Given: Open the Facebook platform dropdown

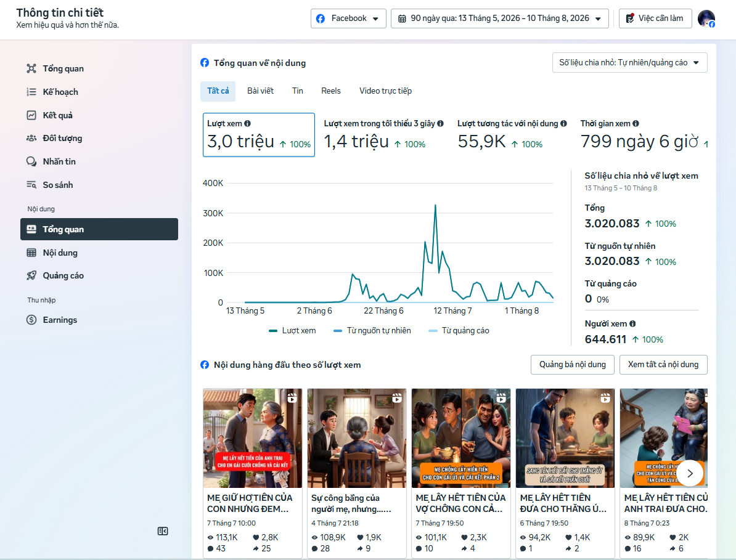Looking at the screenshot, I should point(348,18).
